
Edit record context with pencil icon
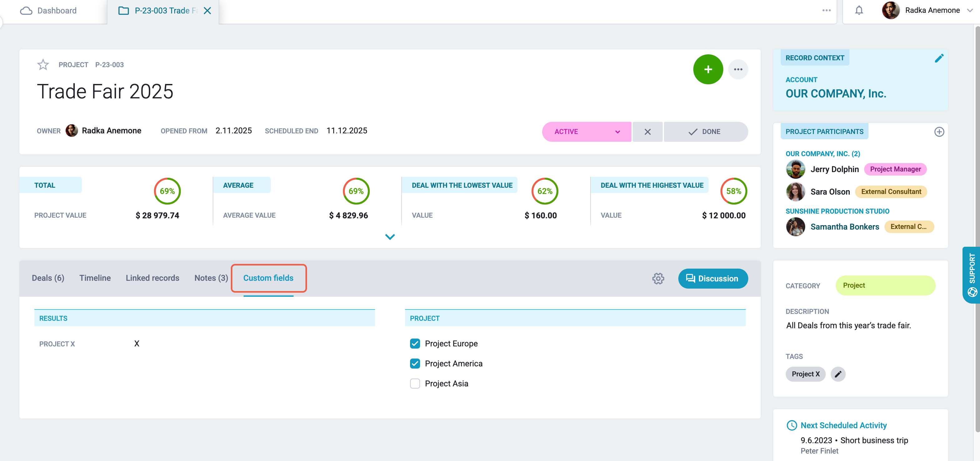tap(939, 58)
